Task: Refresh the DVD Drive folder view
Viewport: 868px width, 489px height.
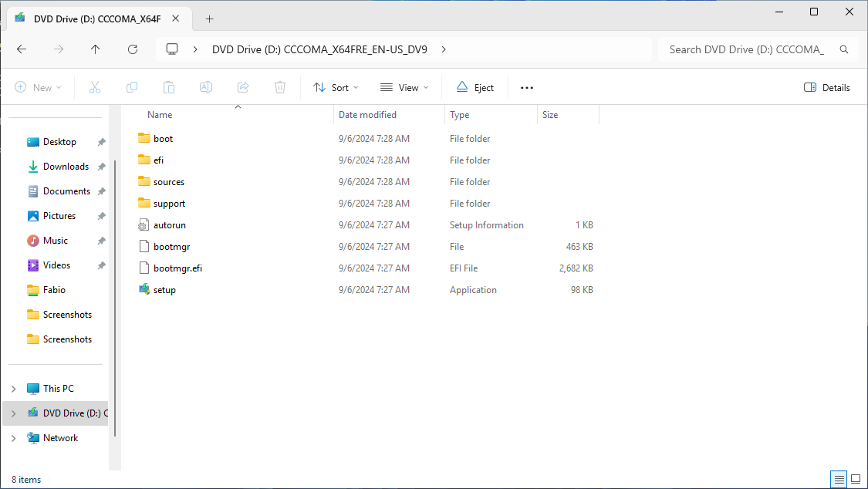Action: tap(133, 49)
